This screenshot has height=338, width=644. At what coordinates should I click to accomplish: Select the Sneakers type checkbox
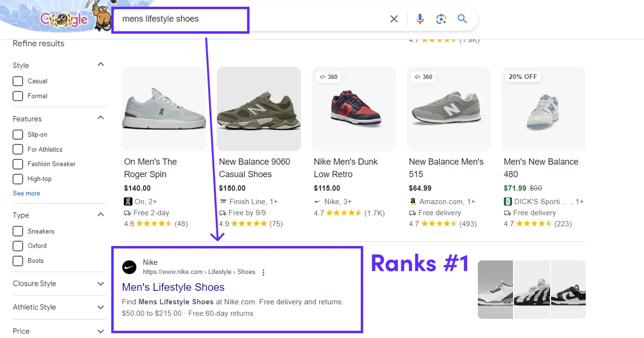[18, 231]
